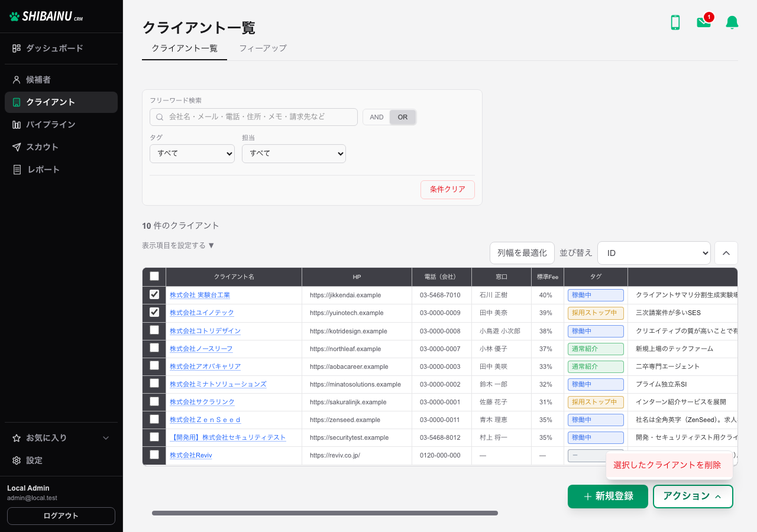Open ダッシュボード in the sidebar
Screen dimensions: 757x532
click(62, 48)
